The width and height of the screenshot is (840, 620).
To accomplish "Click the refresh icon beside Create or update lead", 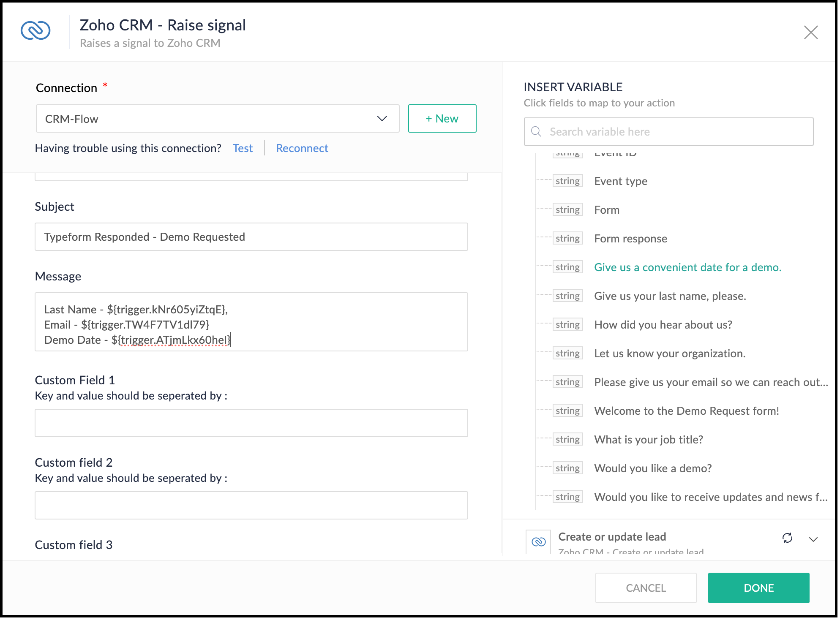I will click(787, 538).
